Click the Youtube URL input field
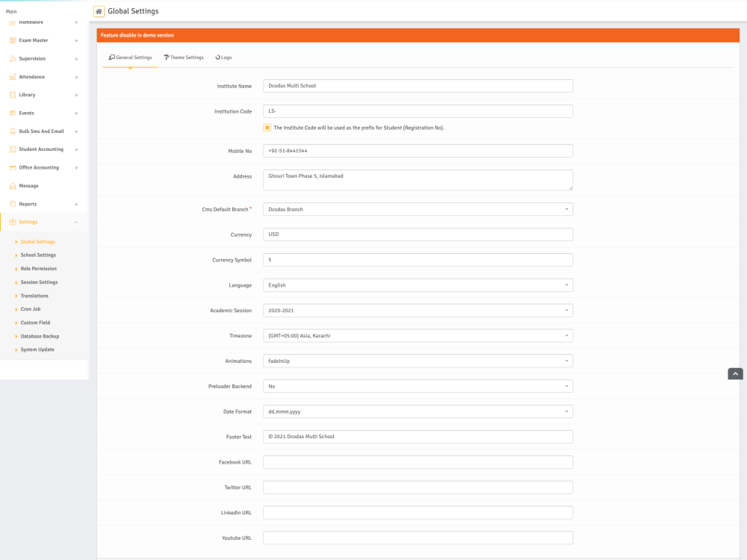747x560 pixels. tap(418, 538)
